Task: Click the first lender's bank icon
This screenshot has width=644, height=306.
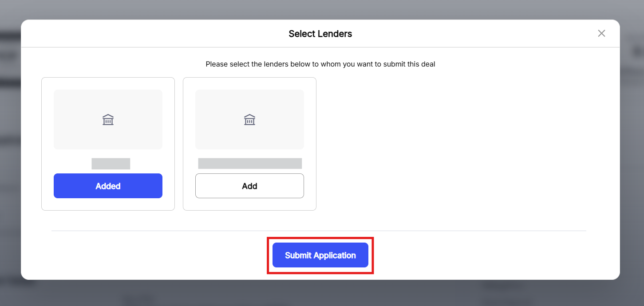Action: [x=108, y=120]
